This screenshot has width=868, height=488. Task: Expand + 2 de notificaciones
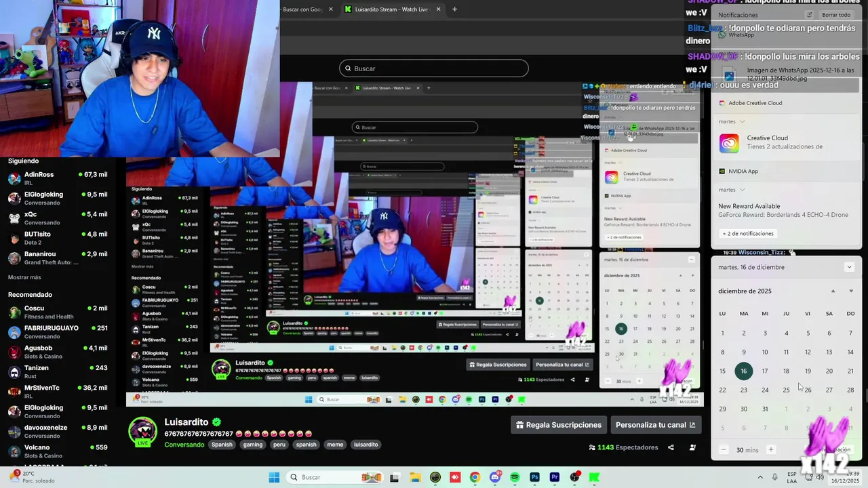[748, 233]
